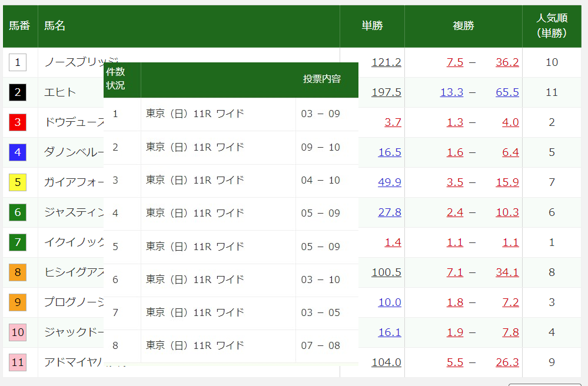Click the 26.3 place odds link

tap(507, 362)
